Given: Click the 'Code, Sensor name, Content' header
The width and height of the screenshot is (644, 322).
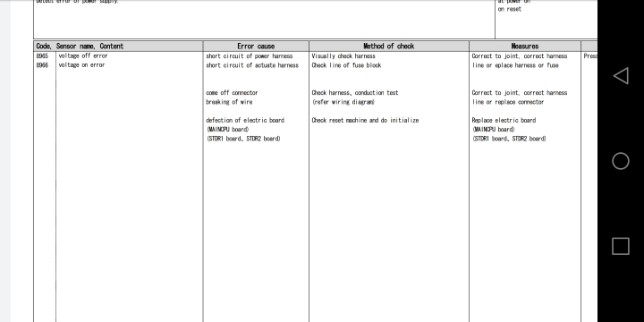Looking at the screenshot, I should (80, 46).
